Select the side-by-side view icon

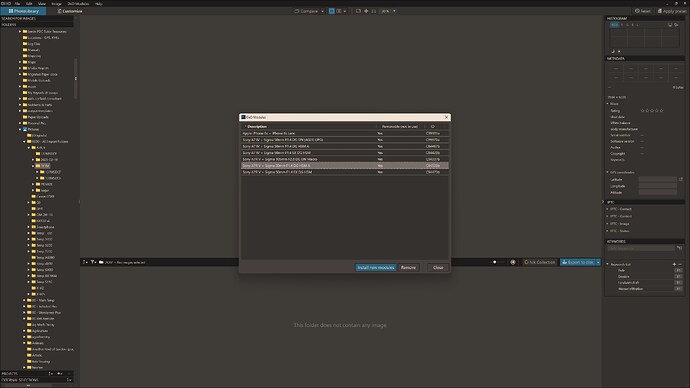[x=338, y=11]
